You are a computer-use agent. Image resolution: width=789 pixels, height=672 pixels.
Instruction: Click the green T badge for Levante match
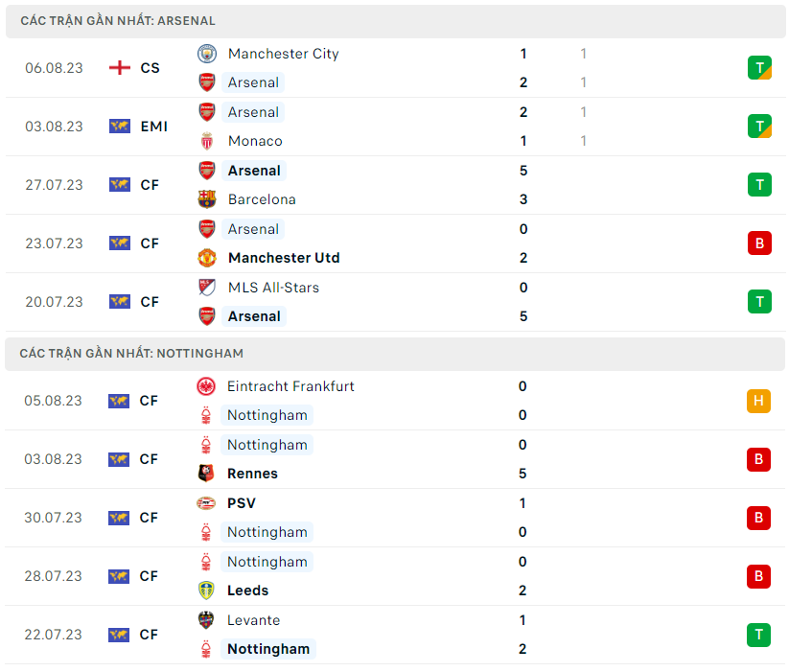coord(758,635)
